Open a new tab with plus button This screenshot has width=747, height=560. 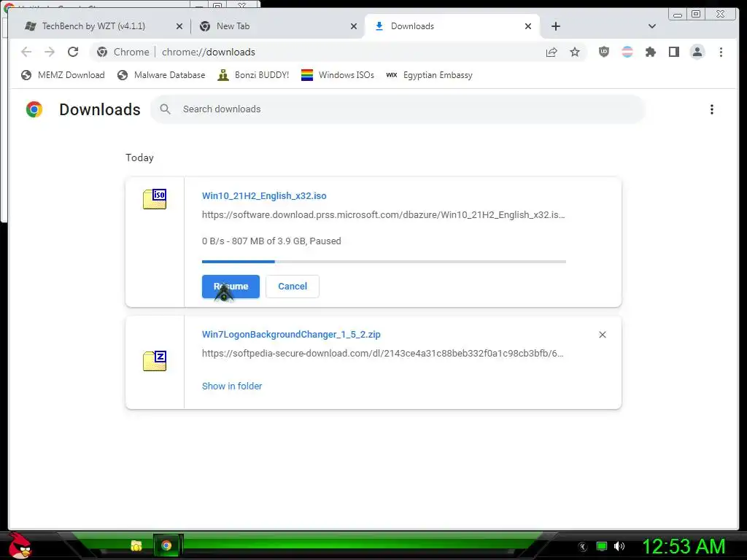point(555,26)
